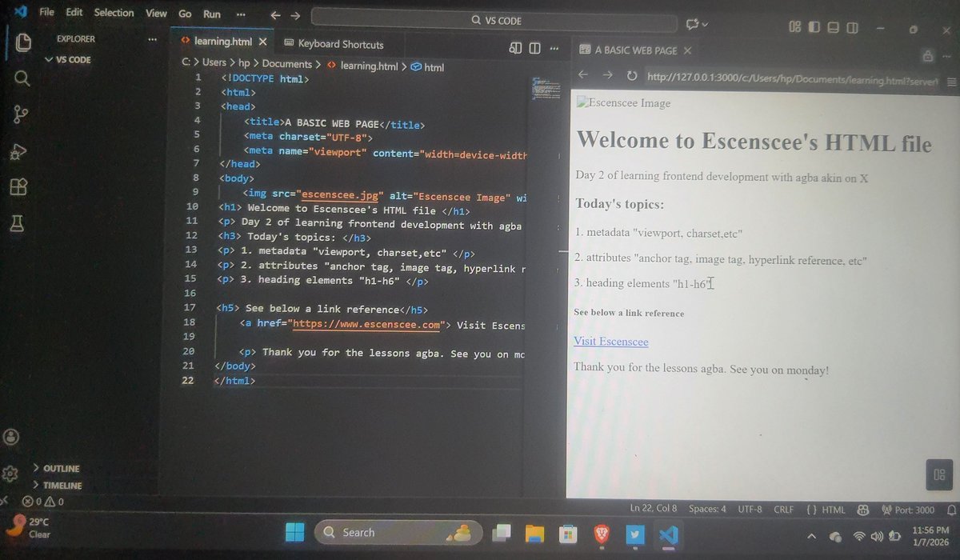Click the VS Code logo in title bar
Viewport: 960px width, 560px height.
[21, 11]
